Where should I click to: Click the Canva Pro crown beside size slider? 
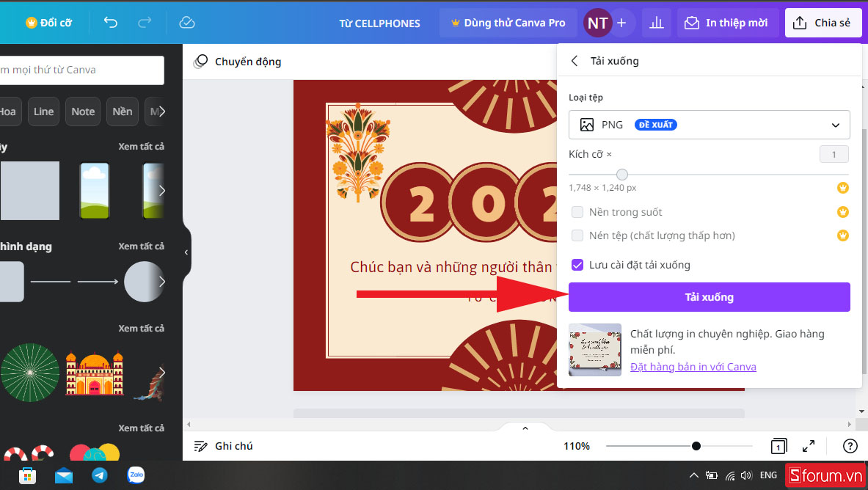point(842,187)
